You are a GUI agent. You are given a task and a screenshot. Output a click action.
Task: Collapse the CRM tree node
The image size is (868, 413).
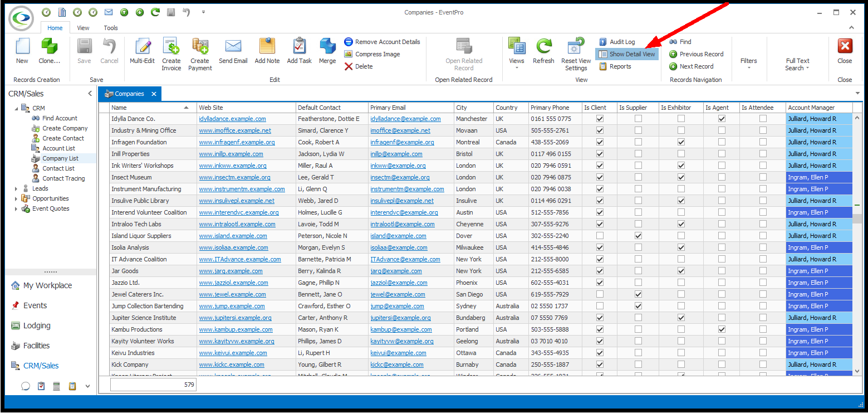click(16, 108)
